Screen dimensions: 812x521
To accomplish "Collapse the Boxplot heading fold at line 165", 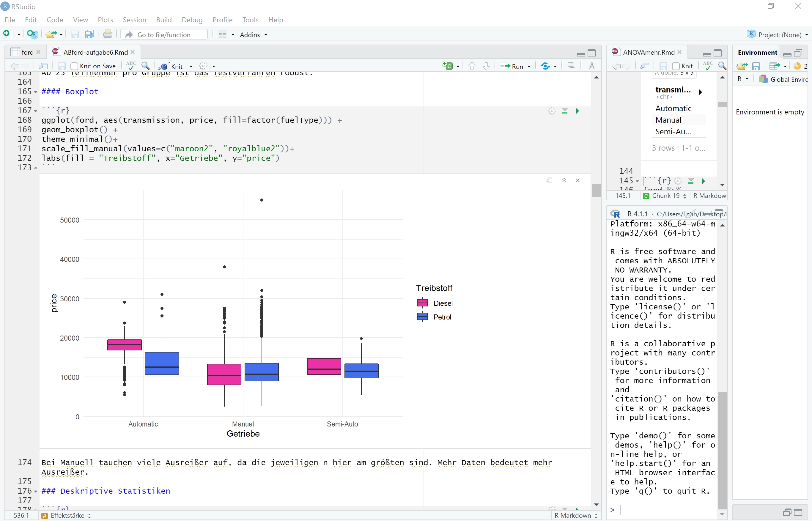I will tap(36, 92).
